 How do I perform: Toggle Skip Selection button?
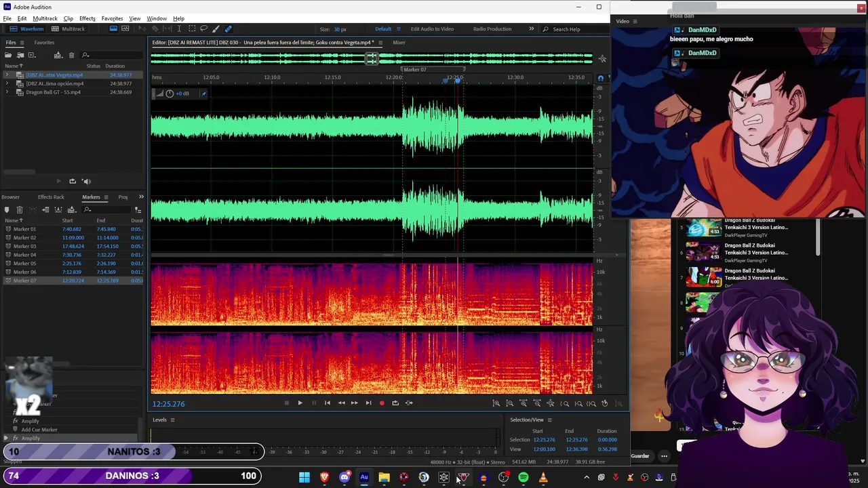click(x=409, y=403)
